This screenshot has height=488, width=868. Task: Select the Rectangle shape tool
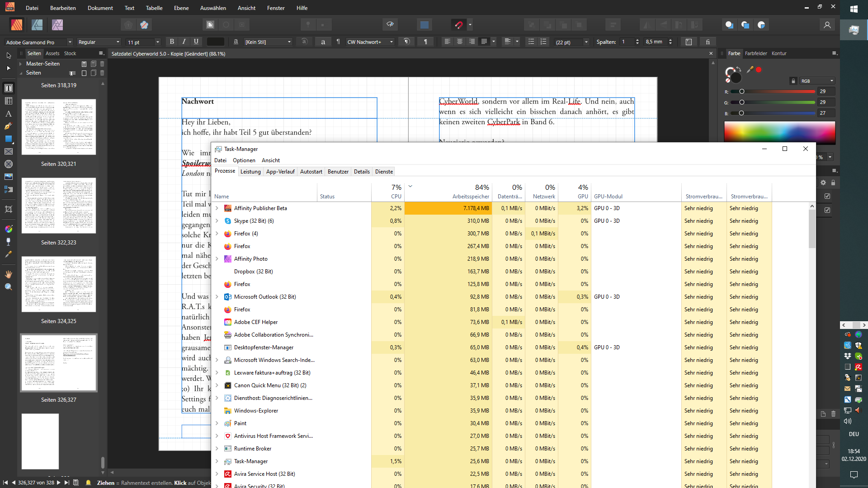click(x=8, y=139)
